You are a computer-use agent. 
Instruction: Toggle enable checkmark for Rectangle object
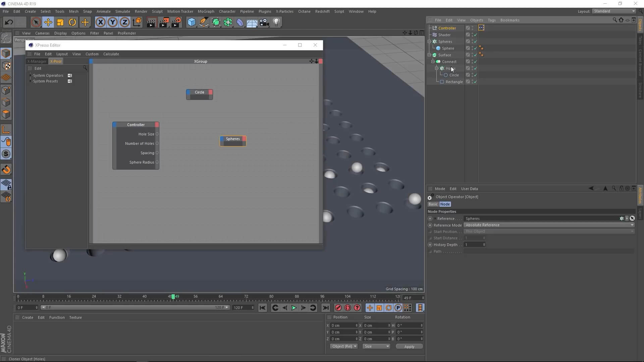[476, 82]
